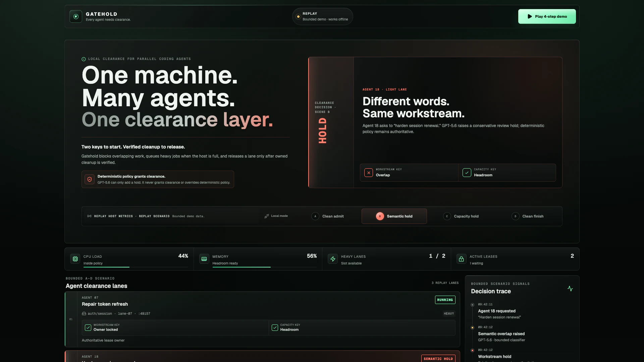Click the Replay status indicator dot

tap(298, 16)
